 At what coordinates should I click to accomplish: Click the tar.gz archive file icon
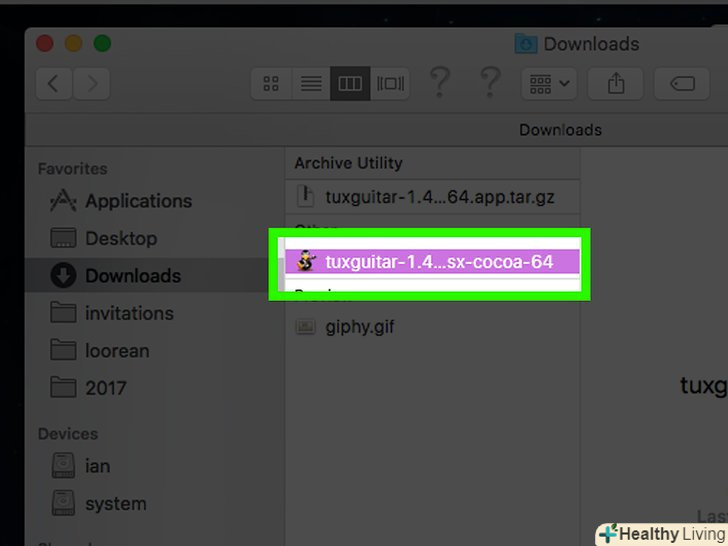(305, 196)
